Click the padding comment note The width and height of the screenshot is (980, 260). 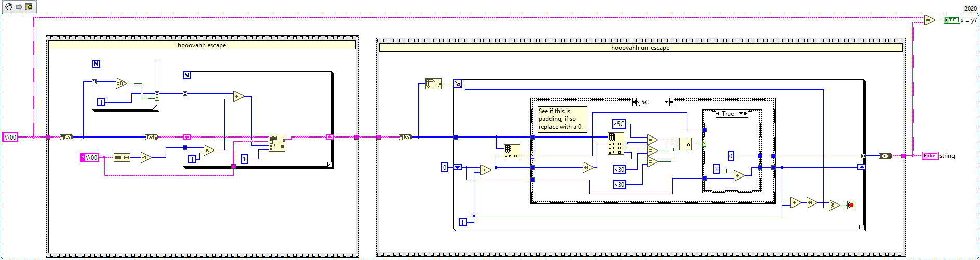[562, 119]
